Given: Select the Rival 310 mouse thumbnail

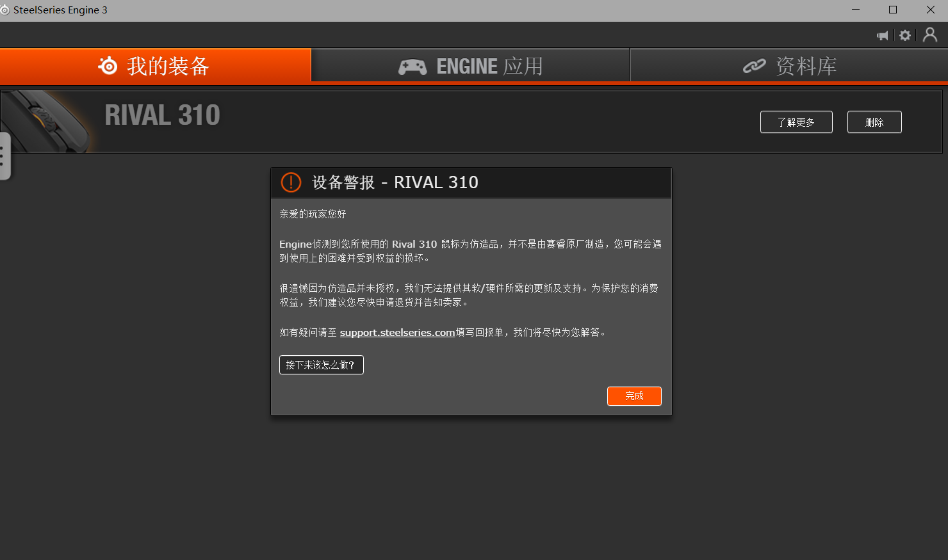Looking at the screenshot, I should click(x=46, y=122).
